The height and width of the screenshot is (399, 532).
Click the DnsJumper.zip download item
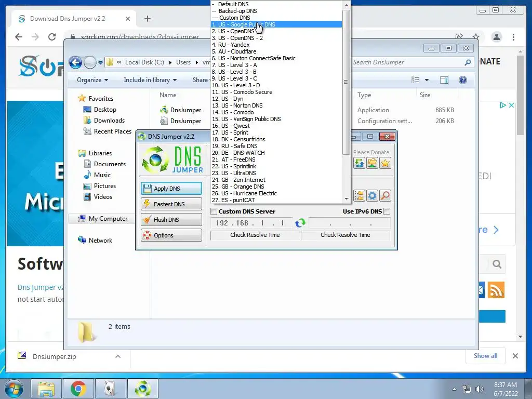(54, 356)
